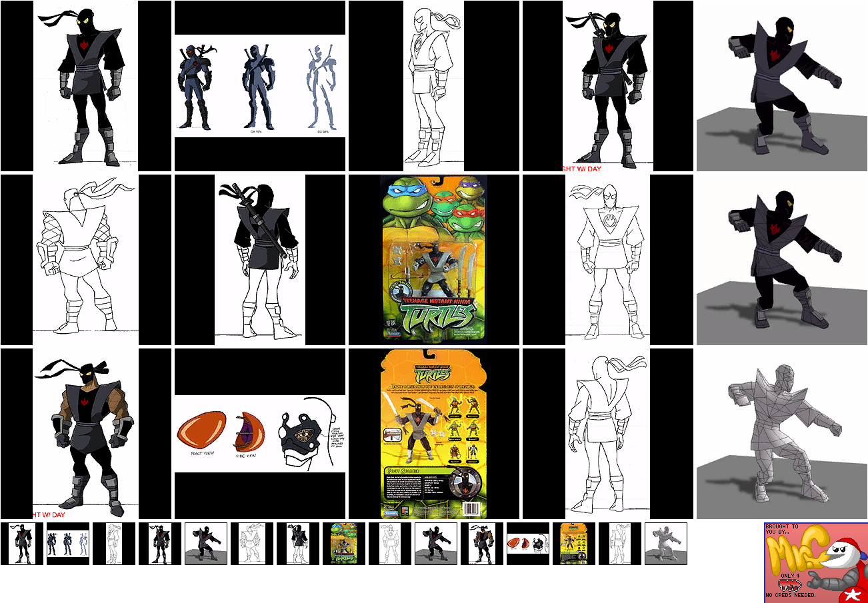Click red 'HT W/ DAY' text under sword ninja
868x603 pixels.
582,169
